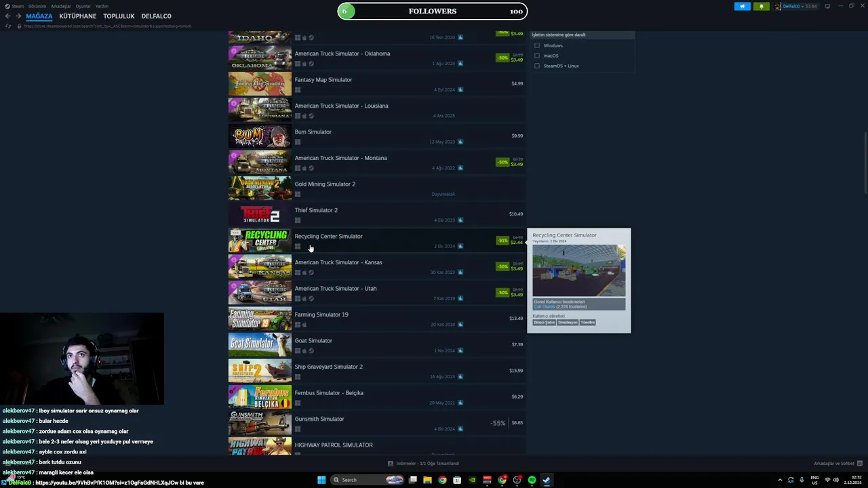Click the SteamOS icon under Goat Simulator
The width and height of the screenshot is (868, 488).
point(311,351)
